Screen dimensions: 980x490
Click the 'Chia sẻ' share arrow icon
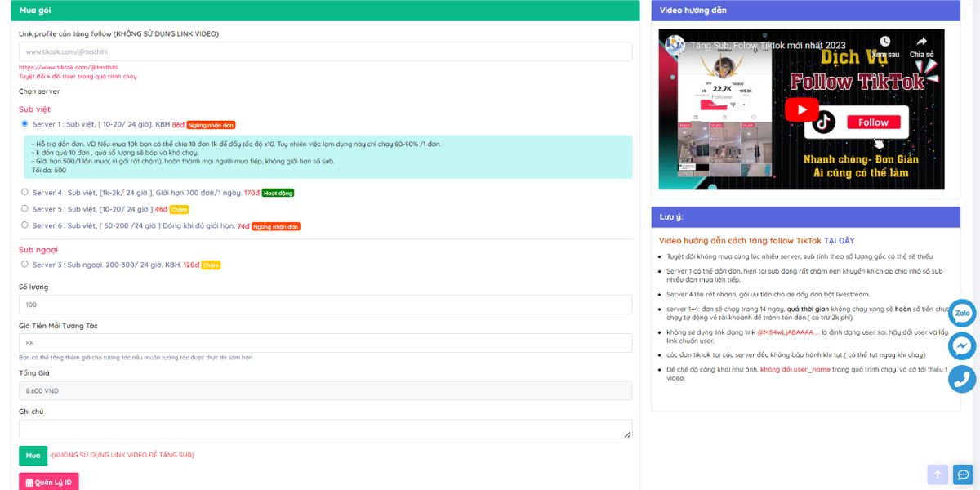(x=921, y=41)
